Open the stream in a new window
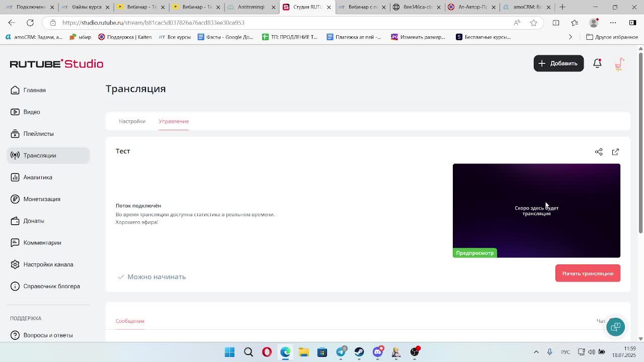Image resolution: width=644 pixels, height=362 pixels. tap(615, 152)
